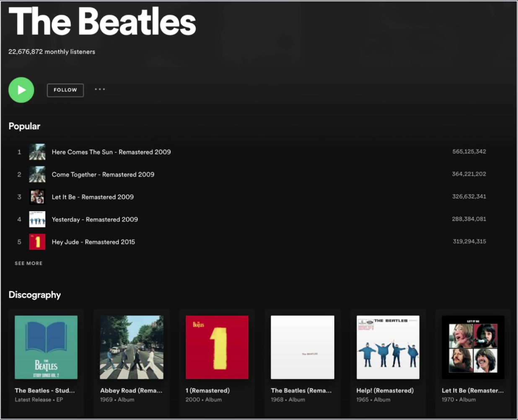Open the Abbey Road (Remastered) album link

pos(131,390)
